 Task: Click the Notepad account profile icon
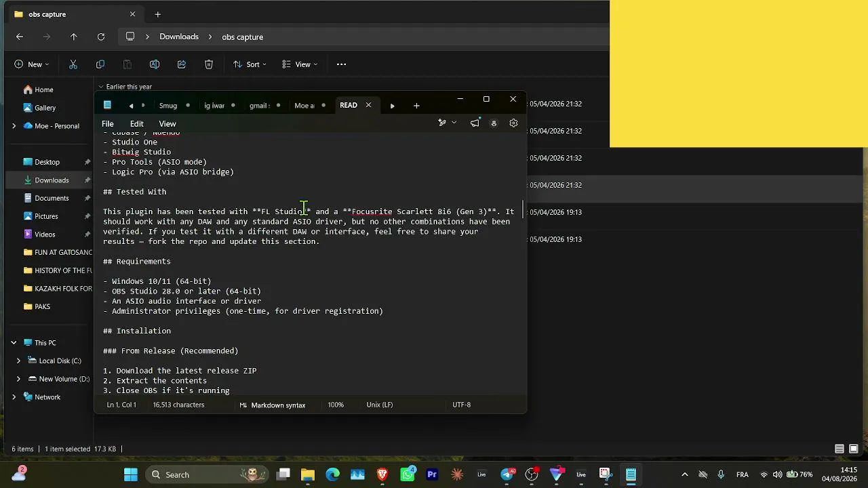494,123
